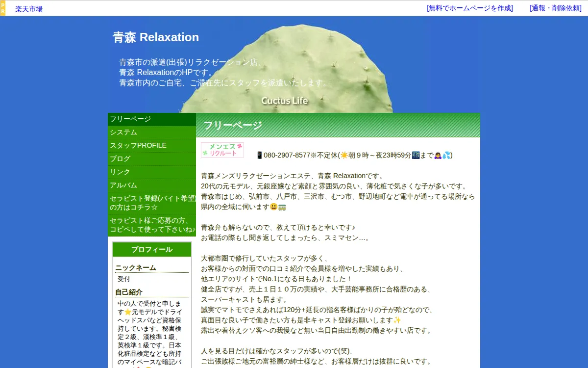Select リンク in the sidebar menu

(120, 172)
